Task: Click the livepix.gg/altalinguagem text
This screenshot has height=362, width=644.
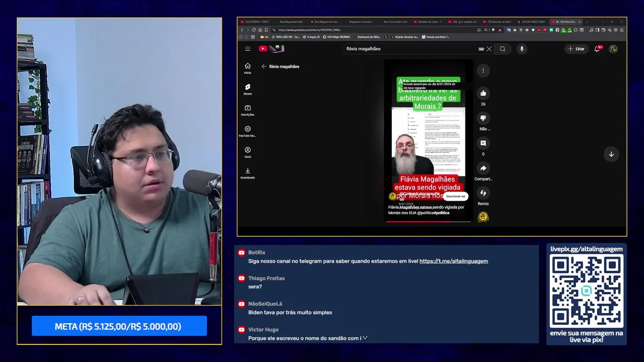Action: [586, 249]
